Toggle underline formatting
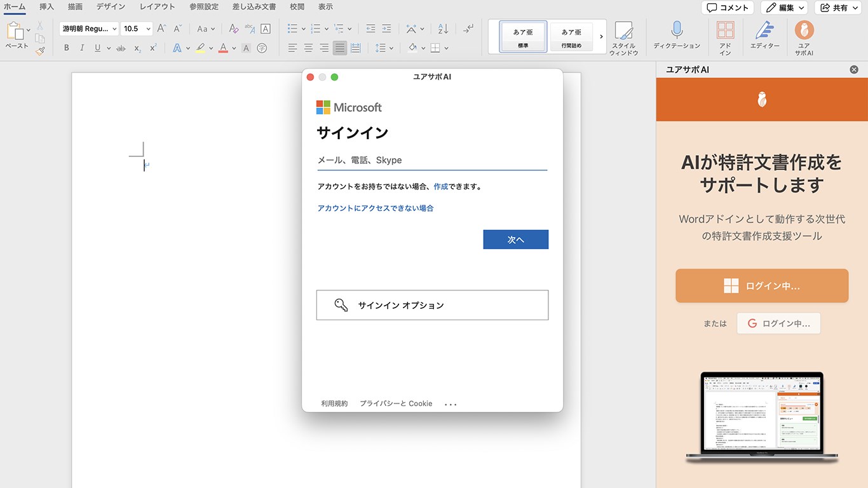The height and width of the screenshot is (488, 868). 97,48
